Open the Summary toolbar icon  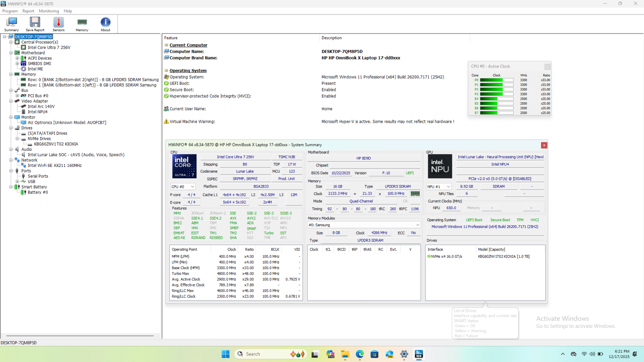12,24
